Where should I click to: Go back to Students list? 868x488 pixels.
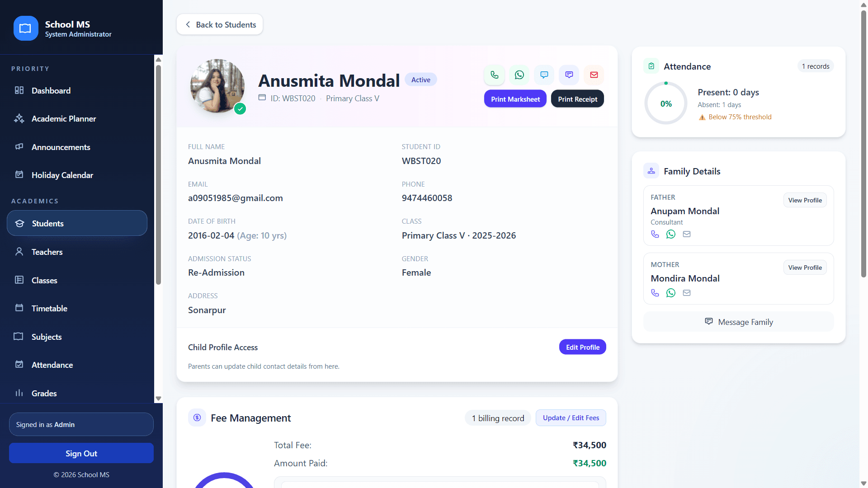pyautogui.click(x=220, y=24)
